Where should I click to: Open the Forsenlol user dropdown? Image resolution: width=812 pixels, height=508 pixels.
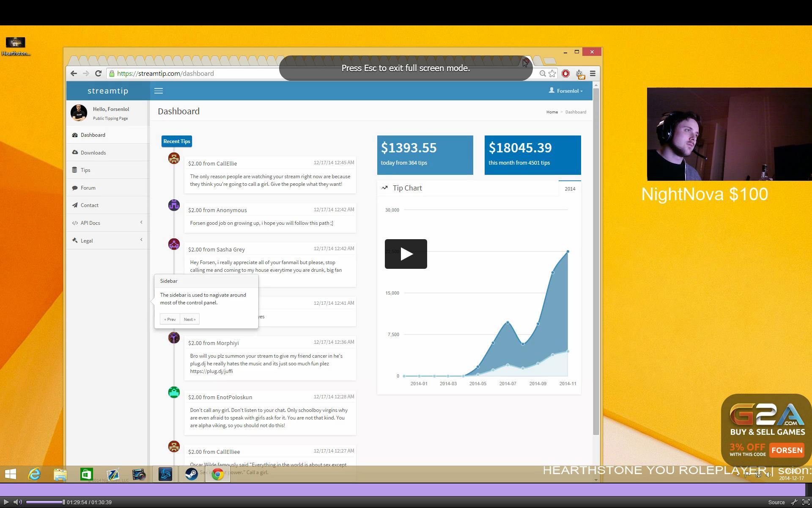pyautogui.click(x=566, y=91)
